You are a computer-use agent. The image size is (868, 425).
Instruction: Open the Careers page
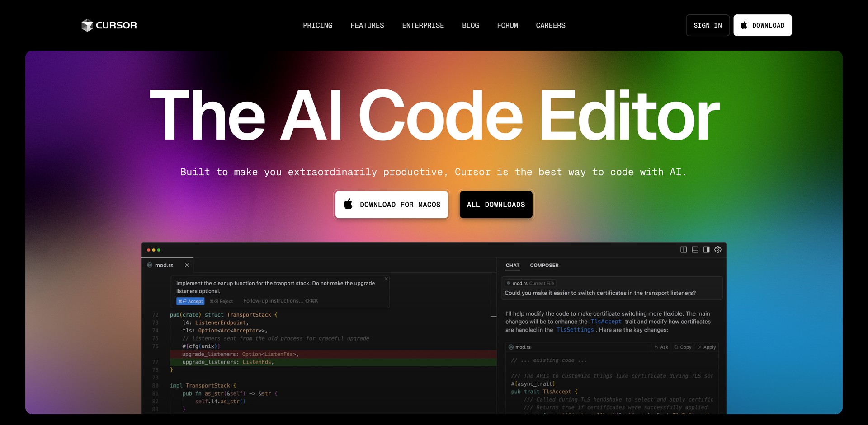550,25
